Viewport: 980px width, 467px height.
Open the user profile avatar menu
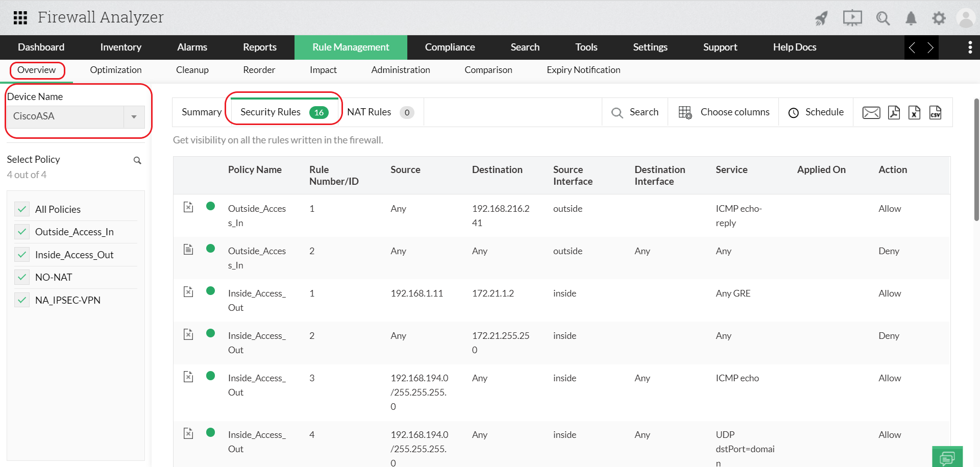(966, 18)
